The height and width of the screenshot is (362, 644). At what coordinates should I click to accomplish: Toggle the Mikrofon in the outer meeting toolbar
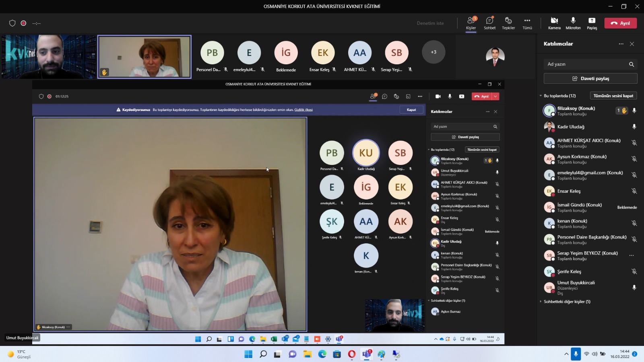(x=573, y=23)
